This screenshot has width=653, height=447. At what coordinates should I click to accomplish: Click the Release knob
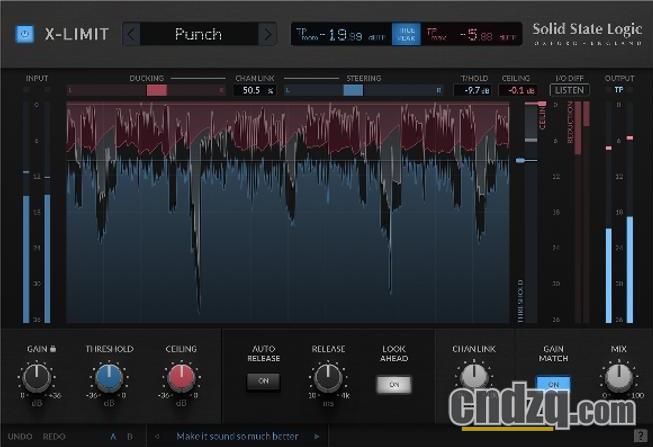(328, 377)
